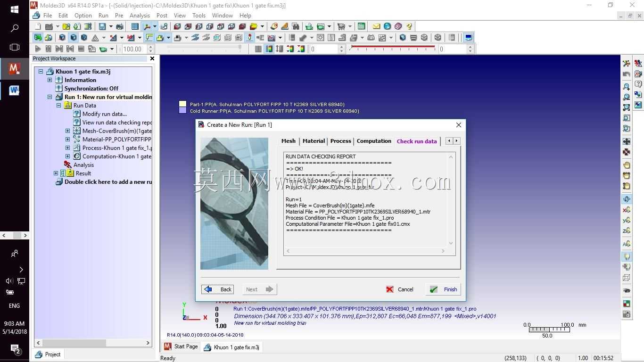Click Cancel in Create a New Run dialog
Viewport: 644px width, 362px height.
click(400, 289)
